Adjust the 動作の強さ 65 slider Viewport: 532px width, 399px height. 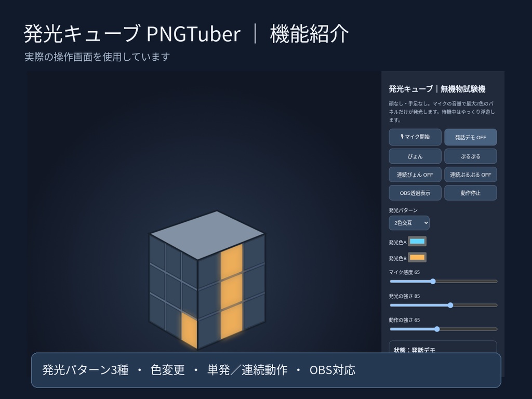pyautogui.click(x=444, y=329)
